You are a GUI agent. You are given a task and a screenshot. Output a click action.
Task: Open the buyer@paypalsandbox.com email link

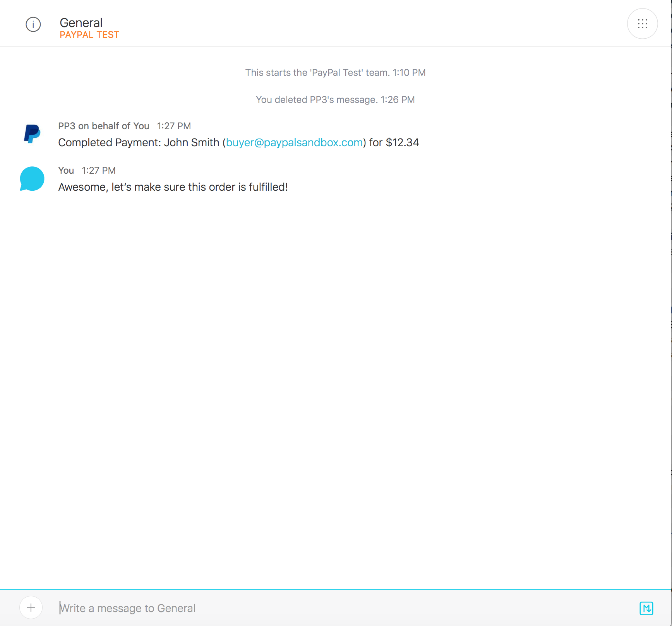pos(294,143)
